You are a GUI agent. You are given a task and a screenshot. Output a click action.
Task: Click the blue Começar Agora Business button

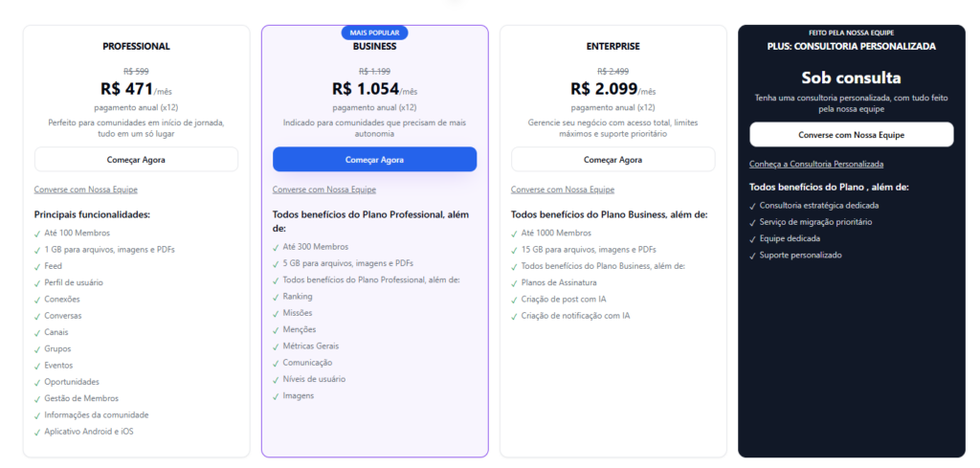pyautogui.click(x=374, y=160)
